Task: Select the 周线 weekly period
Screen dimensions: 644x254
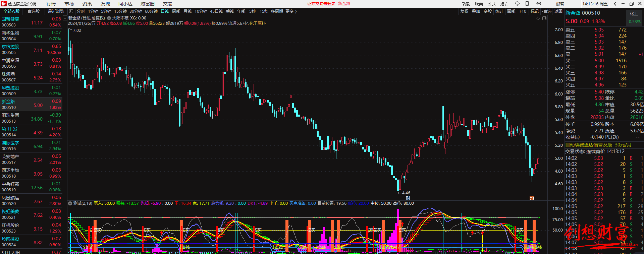Action: pyautogui.click(x=176, y=11)
